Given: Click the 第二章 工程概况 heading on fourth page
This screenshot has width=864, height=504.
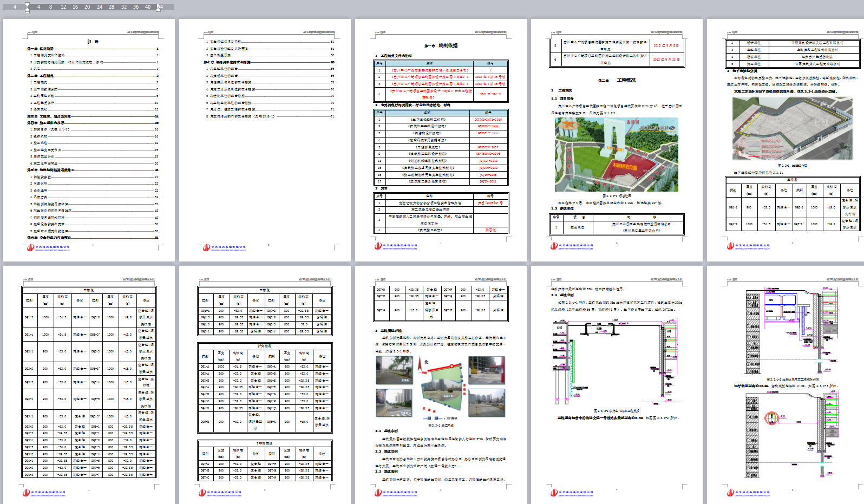Looking at the screenshot, I should [x=617, y=80].
